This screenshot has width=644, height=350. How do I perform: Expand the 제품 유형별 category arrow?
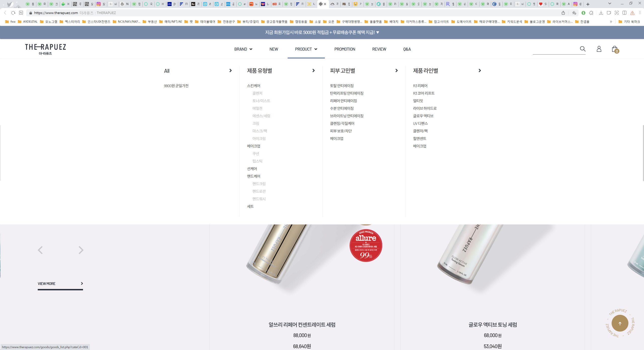point(313,71)
